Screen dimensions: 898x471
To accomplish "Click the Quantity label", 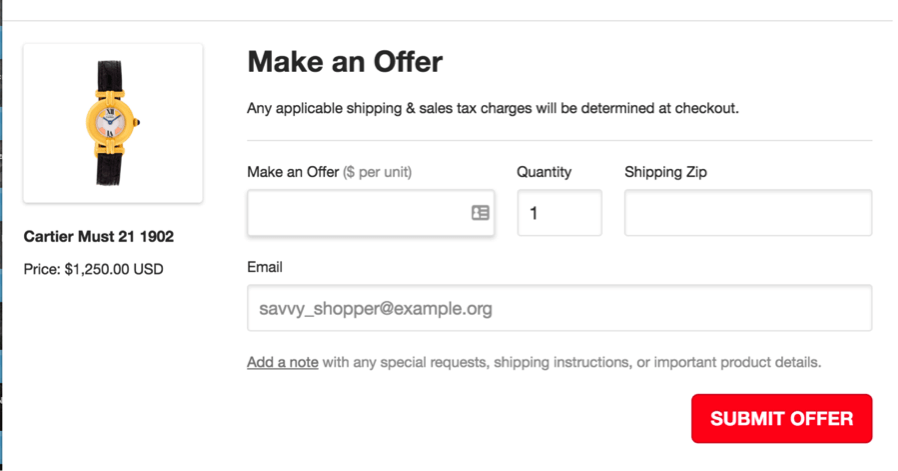I will 544,172.
